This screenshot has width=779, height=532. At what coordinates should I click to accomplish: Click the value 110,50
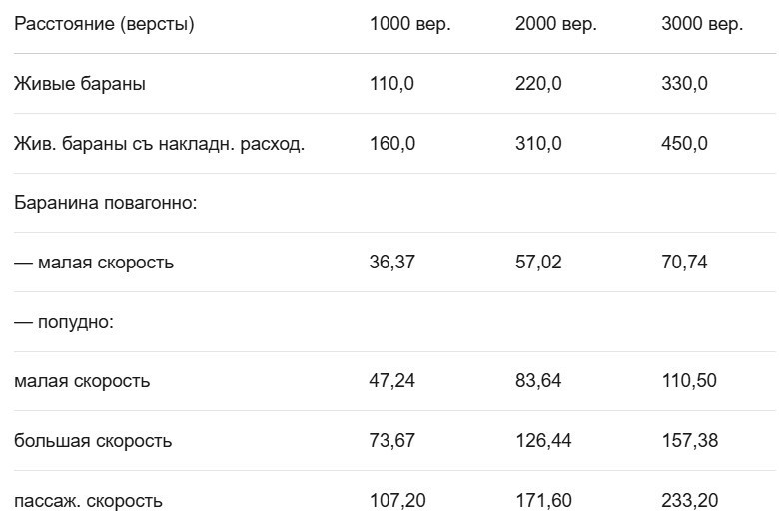(x=689, y=381)
